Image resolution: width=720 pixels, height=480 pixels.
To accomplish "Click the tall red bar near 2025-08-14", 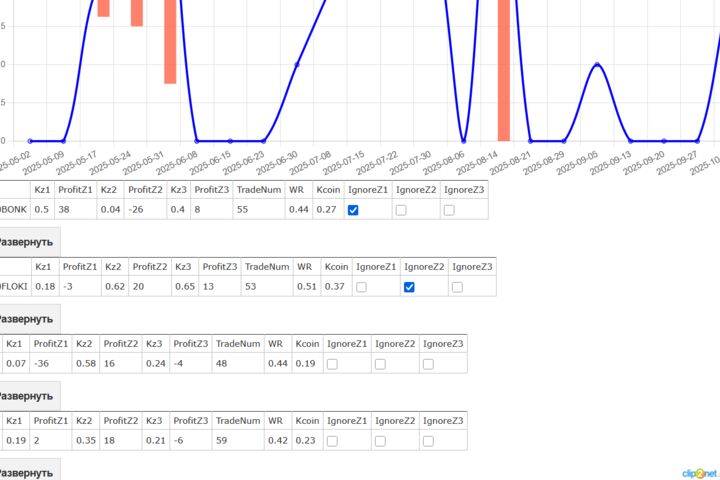I will point(504,70).
